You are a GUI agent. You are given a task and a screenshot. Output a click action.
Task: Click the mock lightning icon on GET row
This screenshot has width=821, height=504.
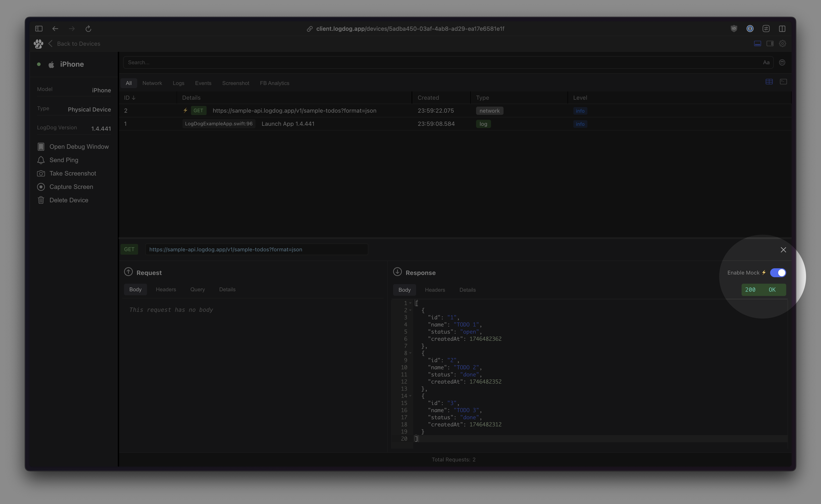[185, 110]
